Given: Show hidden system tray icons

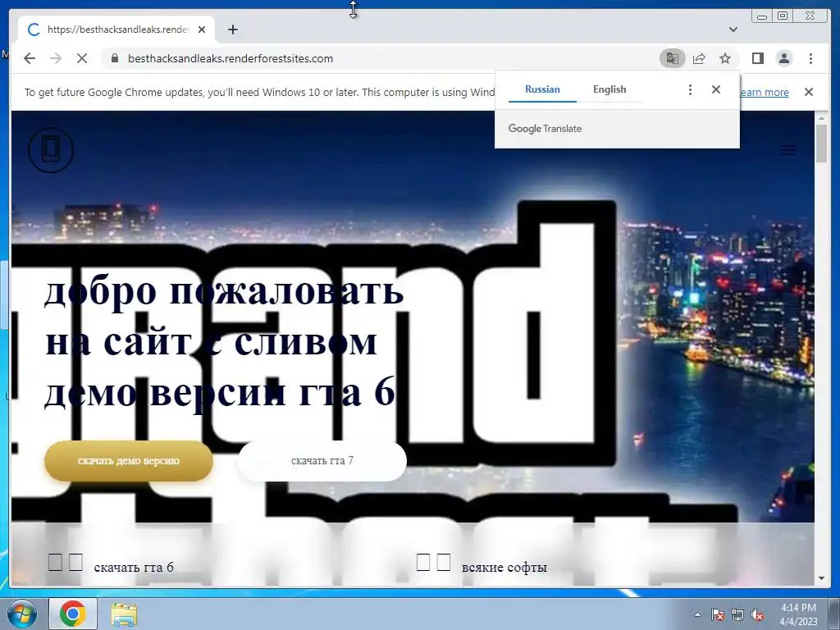Looking at the screenshot, I should click(x=697, y=614).
